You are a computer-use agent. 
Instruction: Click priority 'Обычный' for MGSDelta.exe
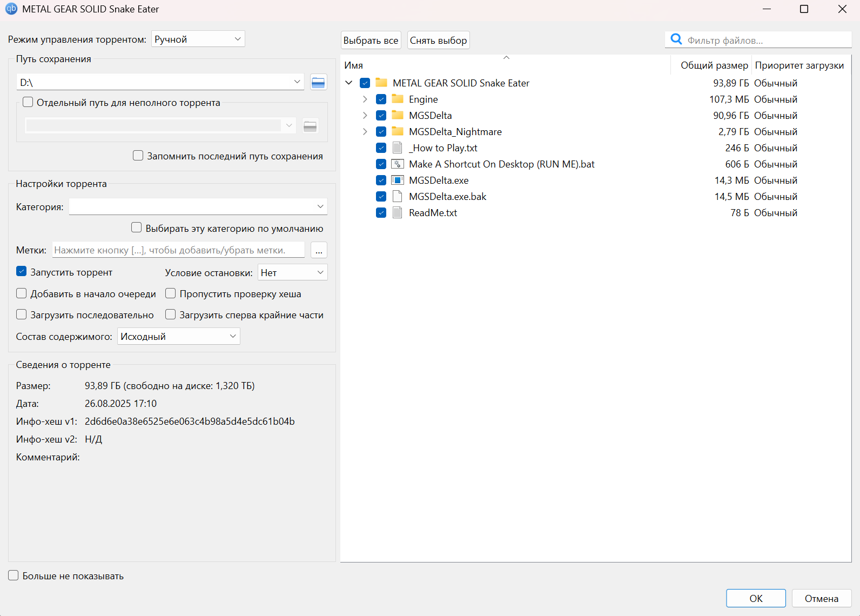click(776, 180)
